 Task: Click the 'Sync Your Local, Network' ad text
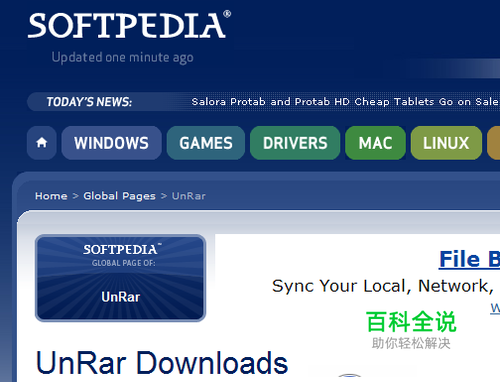383,286
